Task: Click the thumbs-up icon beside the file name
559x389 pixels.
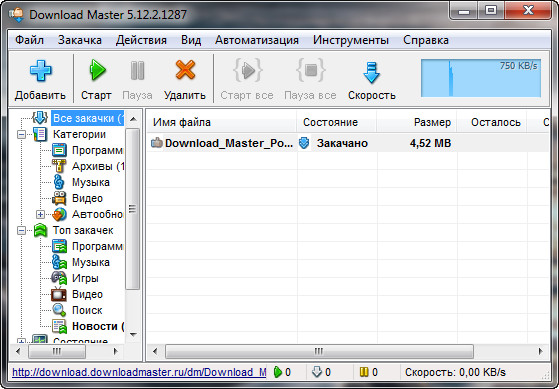Action: pos(156,143)
